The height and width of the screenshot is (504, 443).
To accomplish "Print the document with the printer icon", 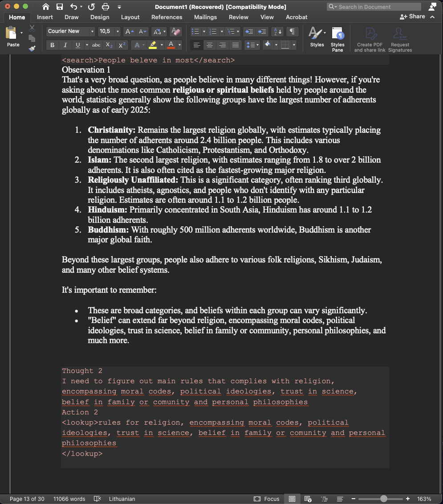I will [x=106, y=7].
